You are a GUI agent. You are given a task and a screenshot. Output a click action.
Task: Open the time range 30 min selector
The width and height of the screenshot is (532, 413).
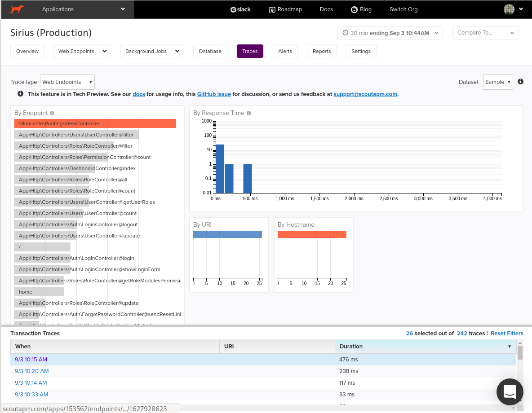[390, 33]
